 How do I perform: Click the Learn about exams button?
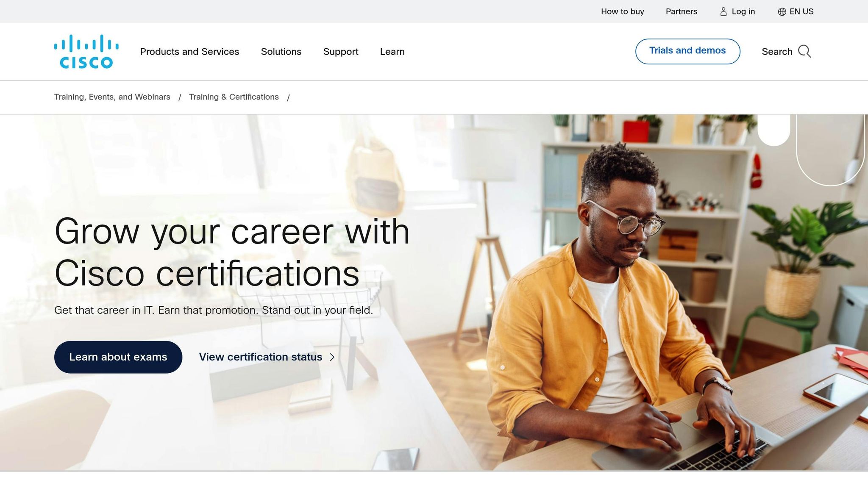click(118, 357)
